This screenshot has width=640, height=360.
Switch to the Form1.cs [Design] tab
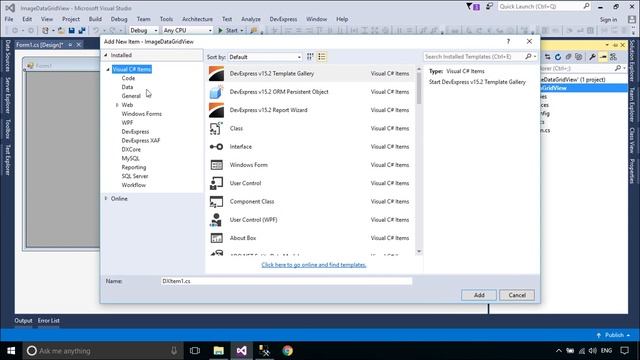pos(40,44)
